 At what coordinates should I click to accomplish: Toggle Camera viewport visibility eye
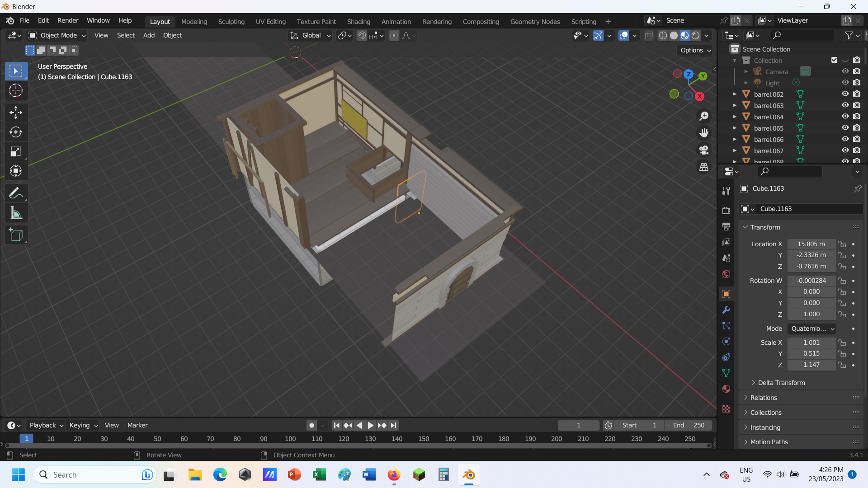845,71
